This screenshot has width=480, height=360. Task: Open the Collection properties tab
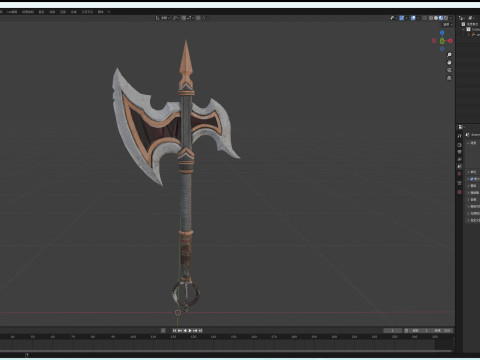[x=459, y=183]
